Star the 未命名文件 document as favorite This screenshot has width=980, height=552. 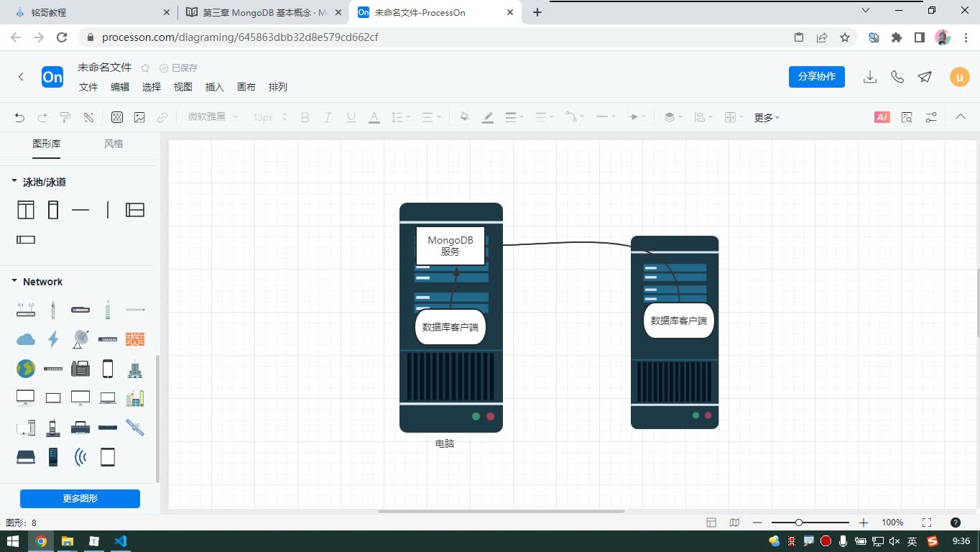[145, 68]
